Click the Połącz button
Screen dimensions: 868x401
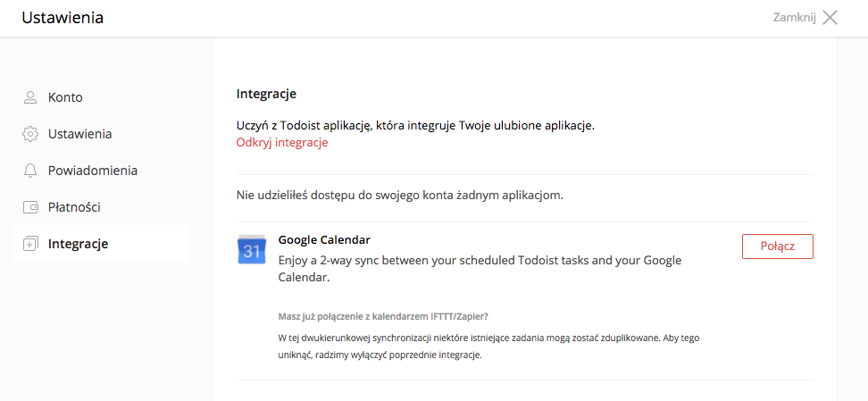pyautogui.click(x=777, y=246)
